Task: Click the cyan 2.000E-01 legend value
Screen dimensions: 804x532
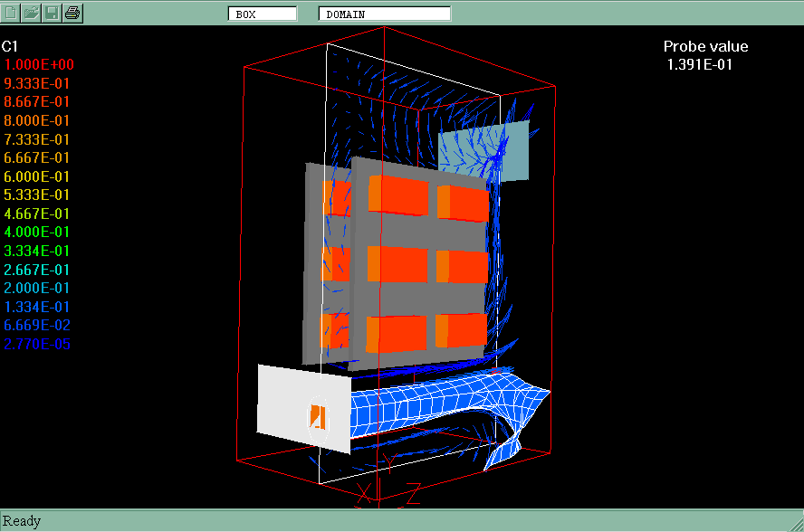Action: pyautogui.click(x=39, y=288)
